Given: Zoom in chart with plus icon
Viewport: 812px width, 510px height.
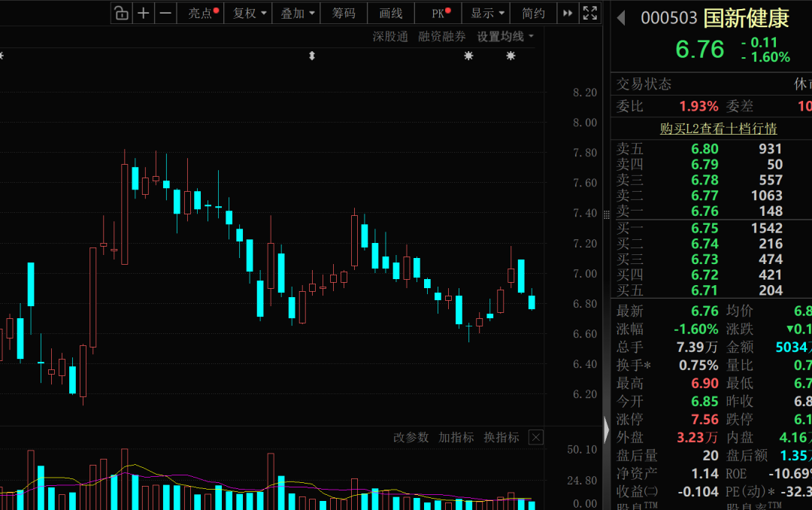Looking at the screenshot, I should [x=144, y=13].
